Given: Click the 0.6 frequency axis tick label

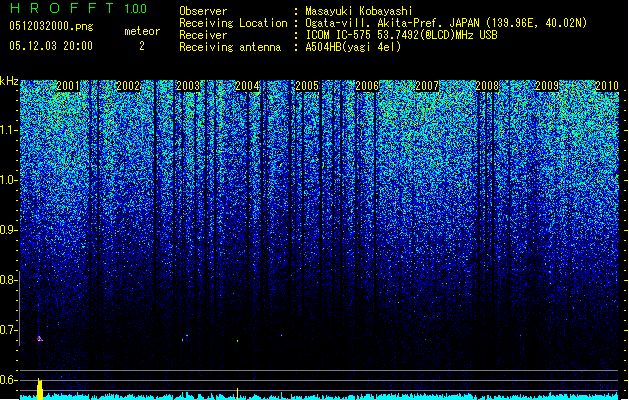Looking at the screenshot, I should pos(7,380).
